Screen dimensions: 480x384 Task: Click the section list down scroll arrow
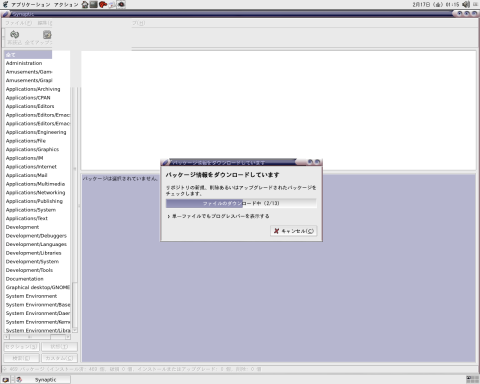[75, 330]
